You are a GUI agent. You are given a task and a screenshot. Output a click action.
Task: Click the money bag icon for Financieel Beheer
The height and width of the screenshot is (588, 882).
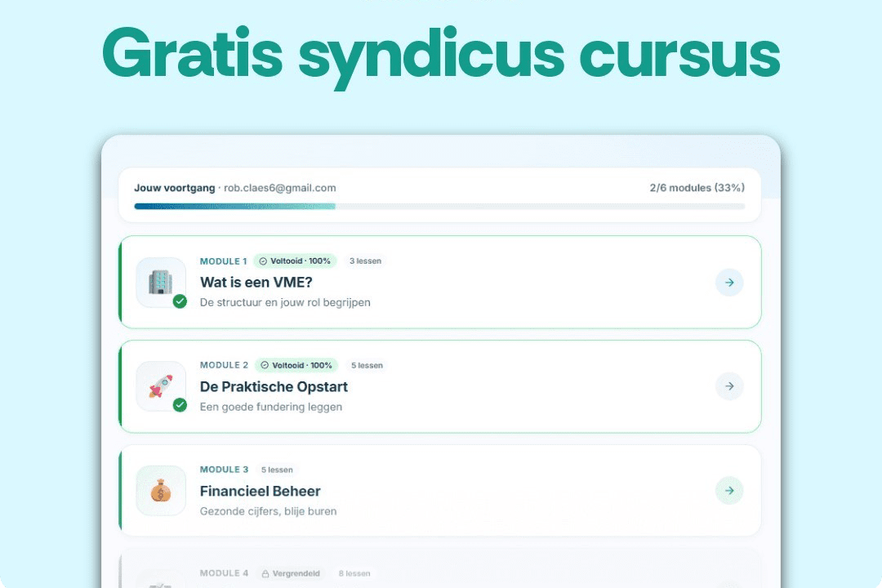pyautogui.click(x=161, y=491)
